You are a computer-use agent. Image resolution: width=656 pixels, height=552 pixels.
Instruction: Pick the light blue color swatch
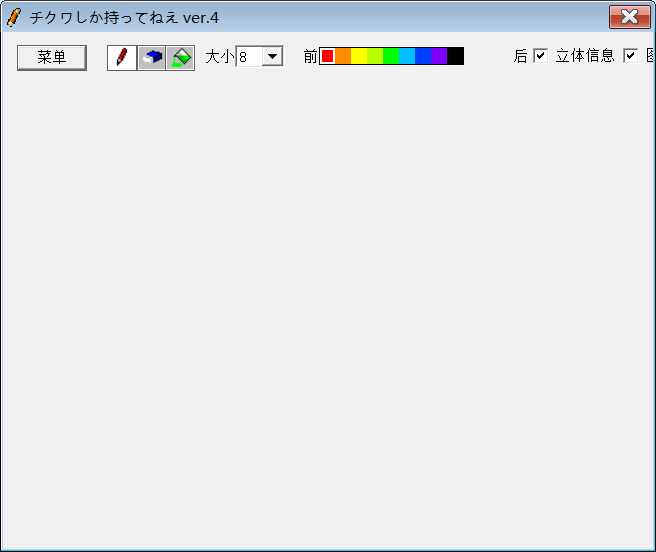pos(407,56)
